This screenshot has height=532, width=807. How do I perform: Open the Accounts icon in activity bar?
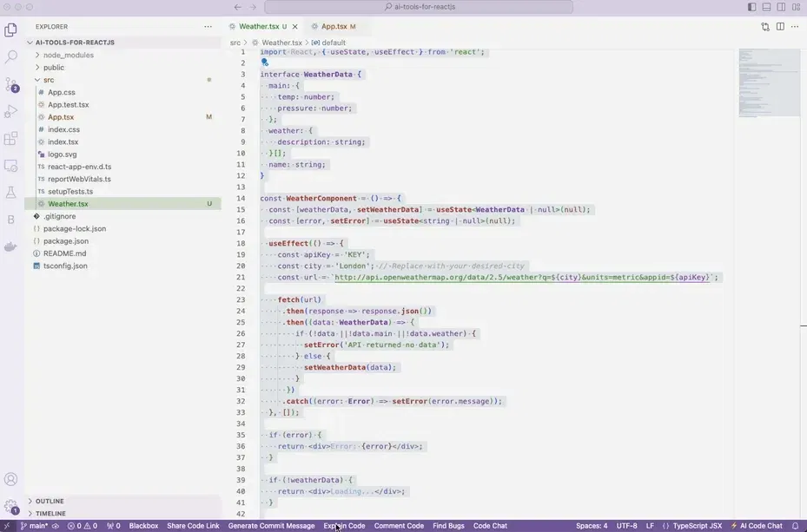click(11, 479)
